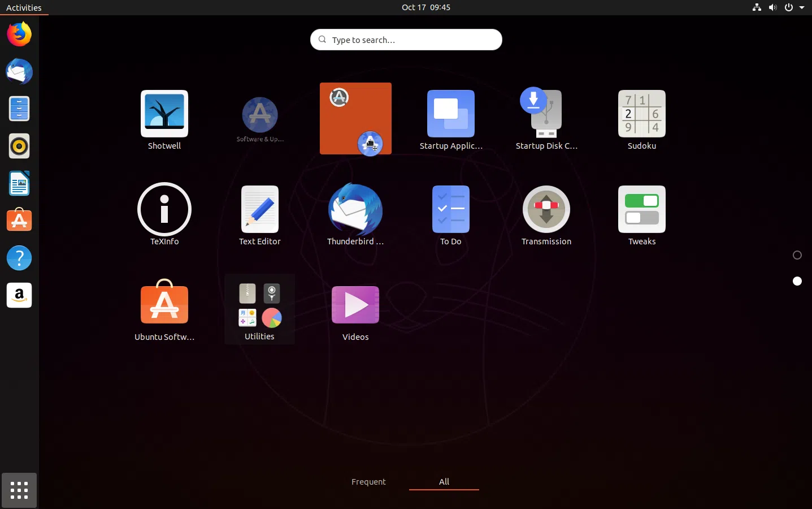Select the second page indicator dot
The image size is (812, 509).
[x=797, y=281]
